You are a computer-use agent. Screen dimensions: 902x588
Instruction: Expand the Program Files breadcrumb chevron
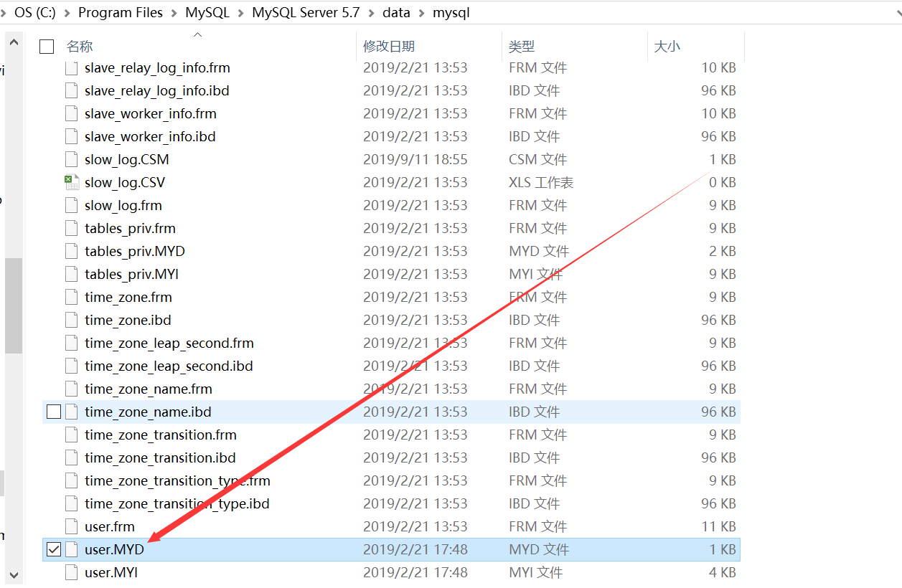pos(174,13)
